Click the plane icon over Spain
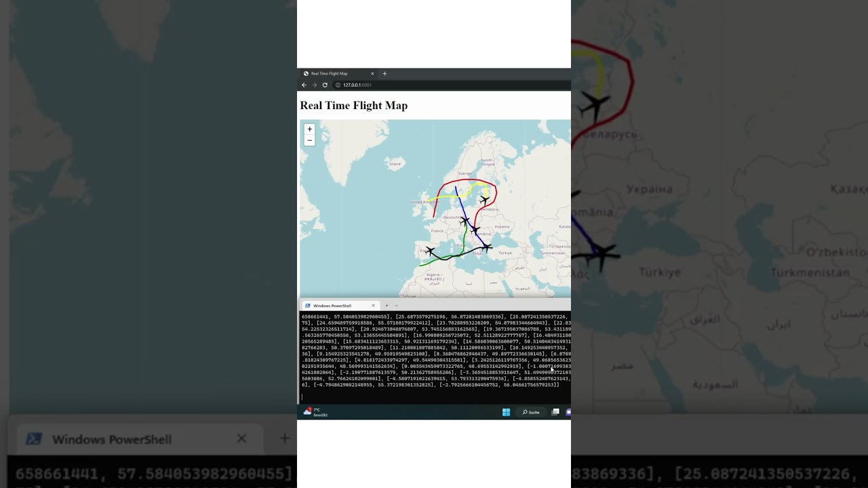The width and height of the screenshot is (868, 488). pyautogui.click(x=429, y=251)
